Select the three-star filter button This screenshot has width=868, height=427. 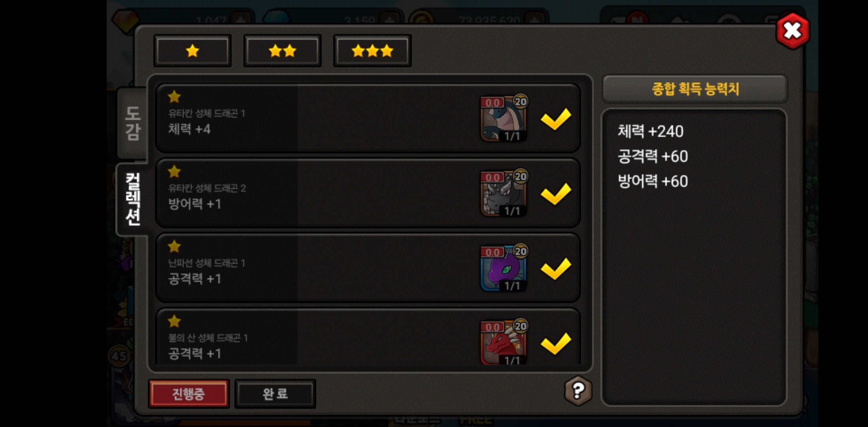[372, 51]
